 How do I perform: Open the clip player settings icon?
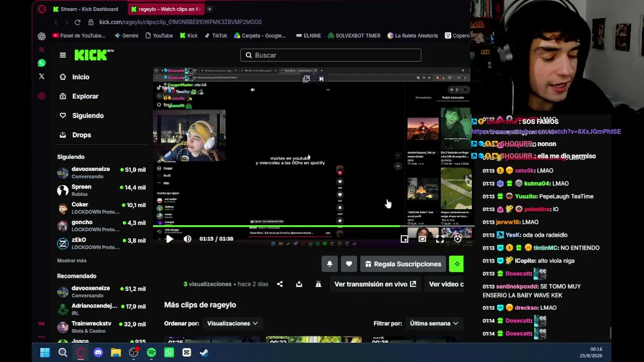tap(457, 239)
